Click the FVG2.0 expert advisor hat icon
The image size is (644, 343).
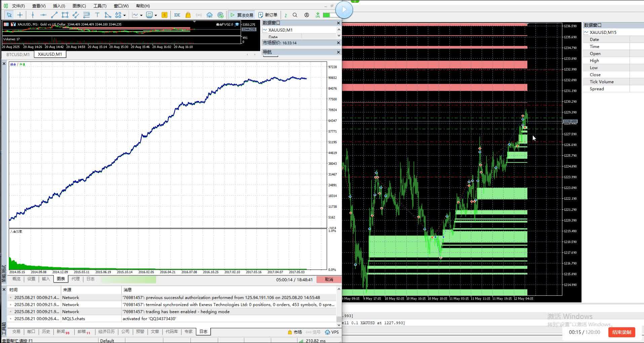(x=237, y=24)
